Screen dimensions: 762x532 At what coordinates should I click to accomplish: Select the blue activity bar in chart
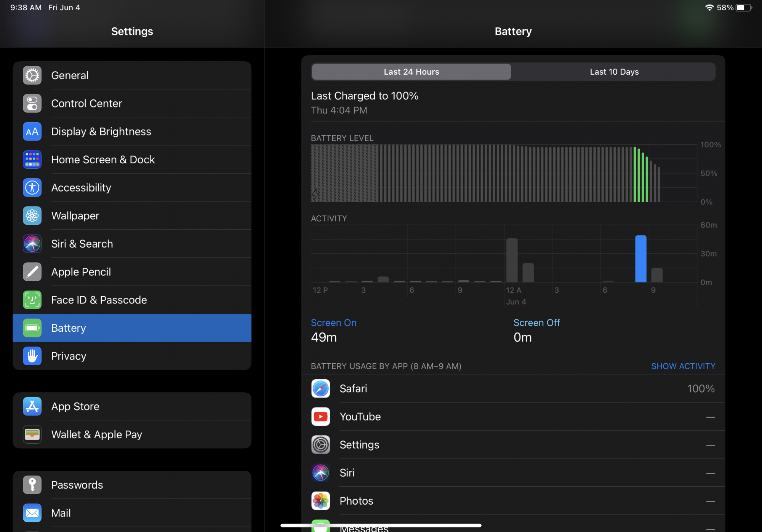640,259
